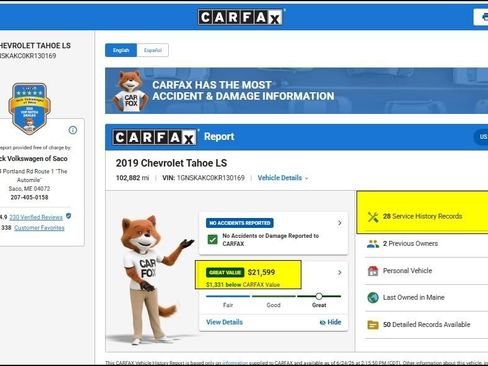Viewport: 488px width, 366px height.
Task: Click the info icon on dealer card
Action: (73, 130)
